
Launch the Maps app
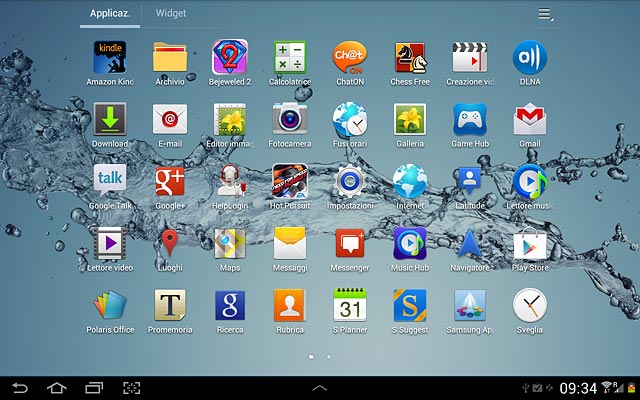230,249
